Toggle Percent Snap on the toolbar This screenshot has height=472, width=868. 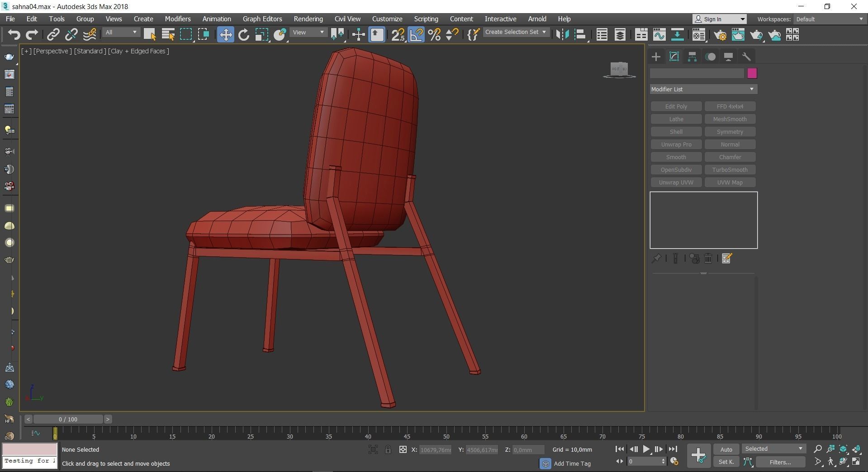tap(435, 35)
